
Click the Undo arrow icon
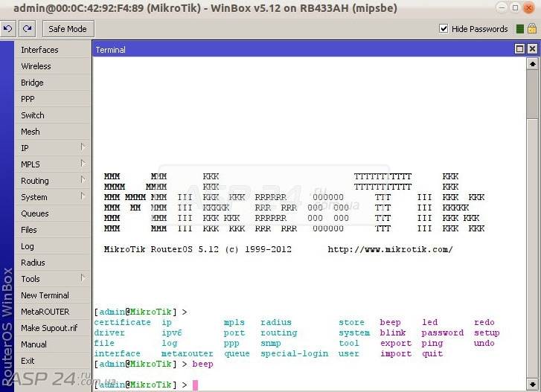pos(7,28)
